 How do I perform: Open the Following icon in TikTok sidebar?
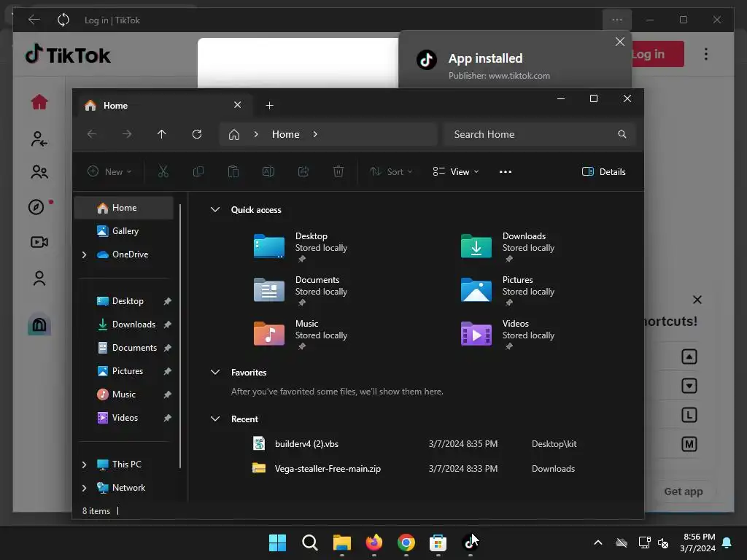point(39,139)
